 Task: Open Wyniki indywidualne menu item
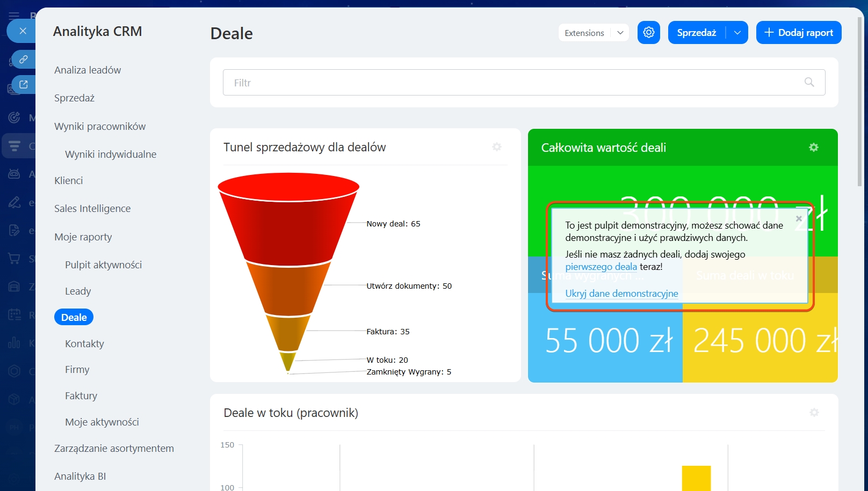[x=111, y=155]
